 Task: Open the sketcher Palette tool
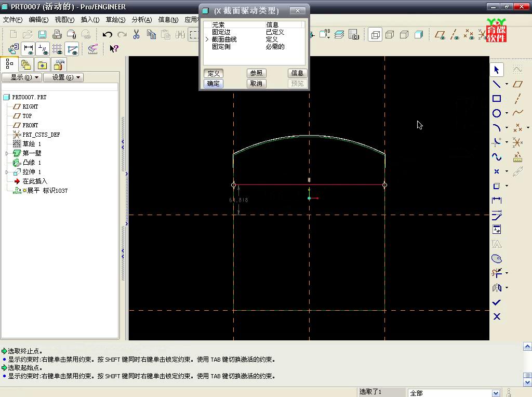point(497,259)
